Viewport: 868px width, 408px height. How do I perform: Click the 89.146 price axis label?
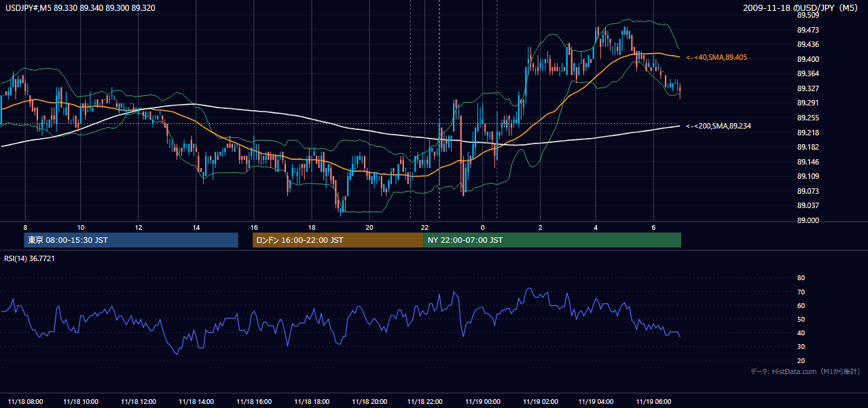[808, 162]
